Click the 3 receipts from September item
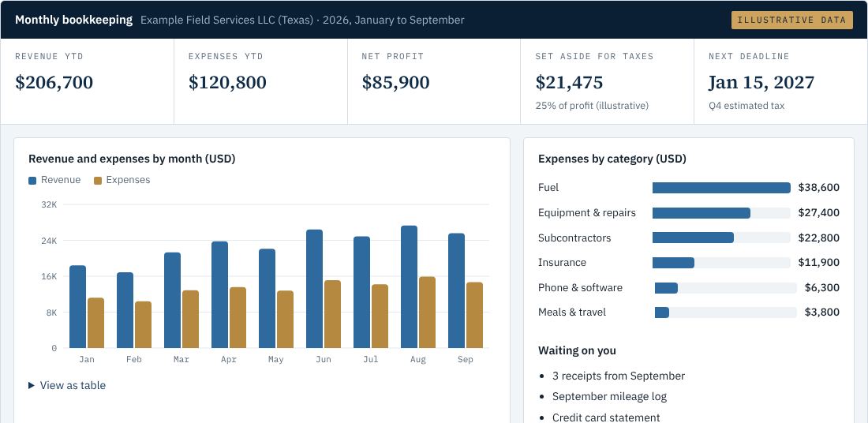868x423 pixels. tap(619, 376)
